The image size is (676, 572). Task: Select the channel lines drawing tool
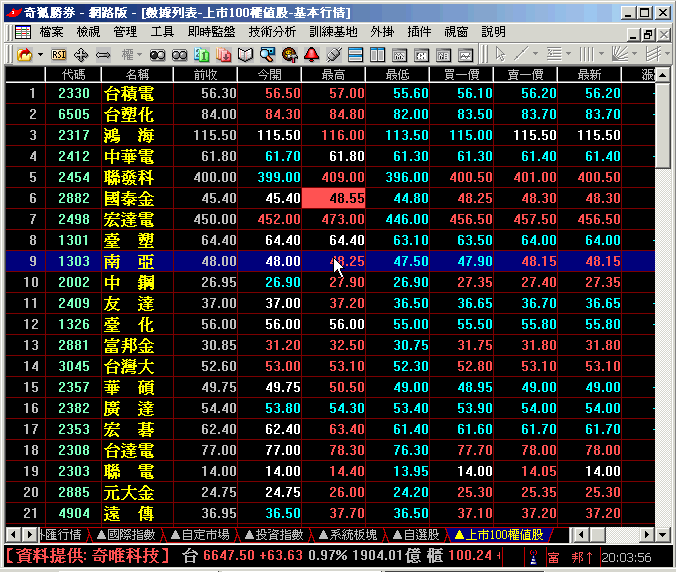[653, 54]
